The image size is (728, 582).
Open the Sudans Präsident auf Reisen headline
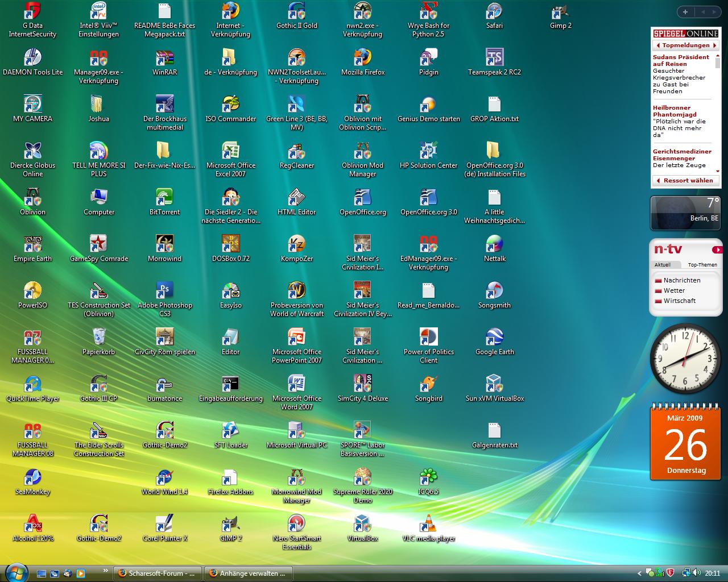pyautogui.click(x=681, y=60)
